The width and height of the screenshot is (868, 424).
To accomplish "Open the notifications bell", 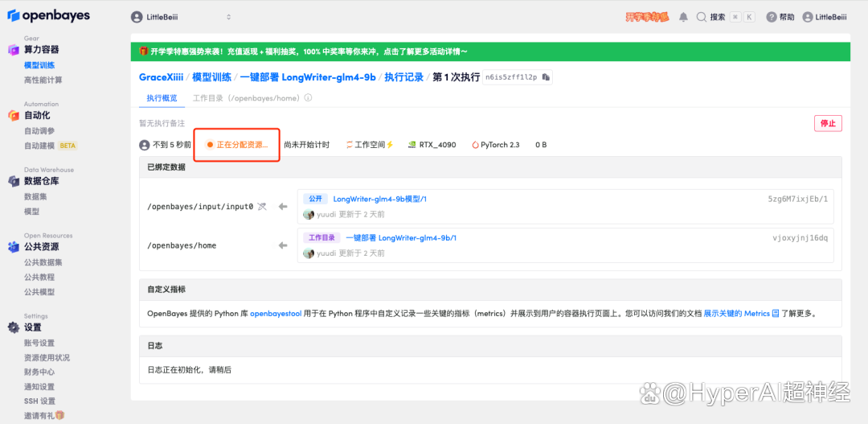I will click(x=684, y=17).
